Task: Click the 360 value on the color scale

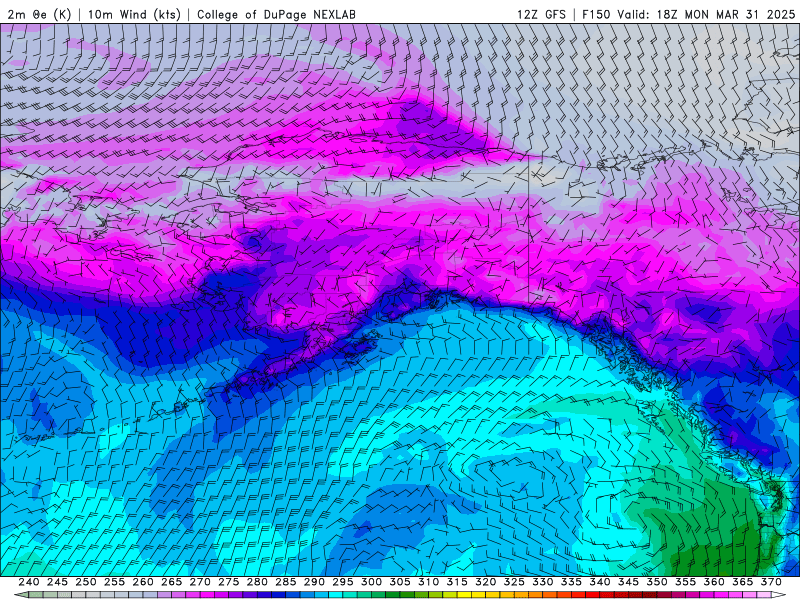Action: tap(714, 582)
